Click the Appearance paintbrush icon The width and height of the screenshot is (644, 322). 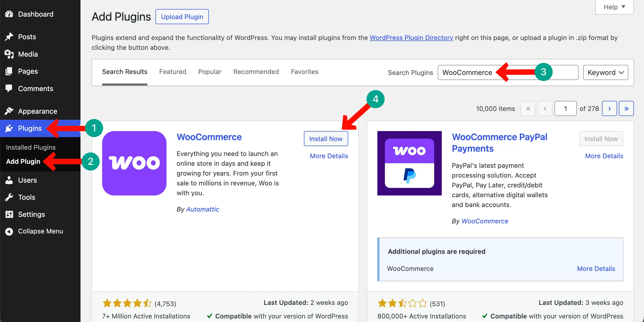point(9,111)
